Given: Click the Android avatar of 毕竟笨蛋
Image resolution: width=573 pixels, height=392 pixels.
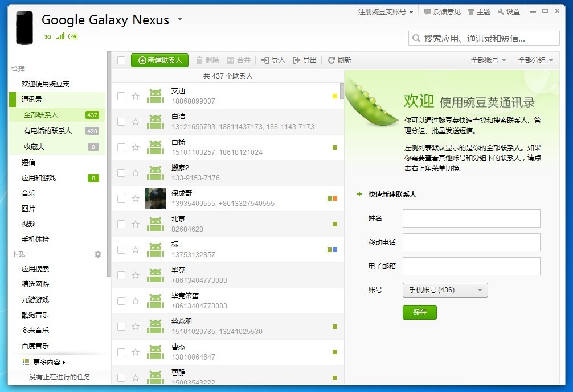Looking at the screenshot, I should [155, 301].
